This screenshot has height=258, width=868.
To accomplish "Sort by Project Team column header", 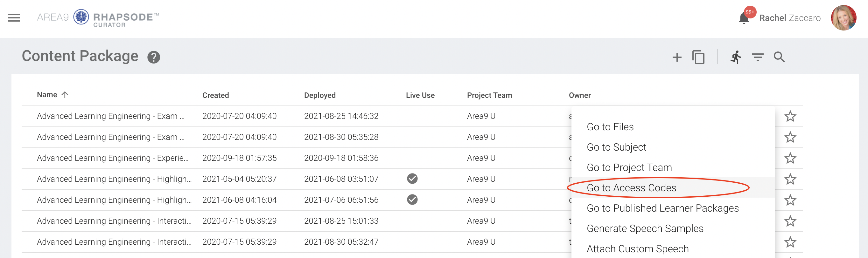I will point(489,95).
